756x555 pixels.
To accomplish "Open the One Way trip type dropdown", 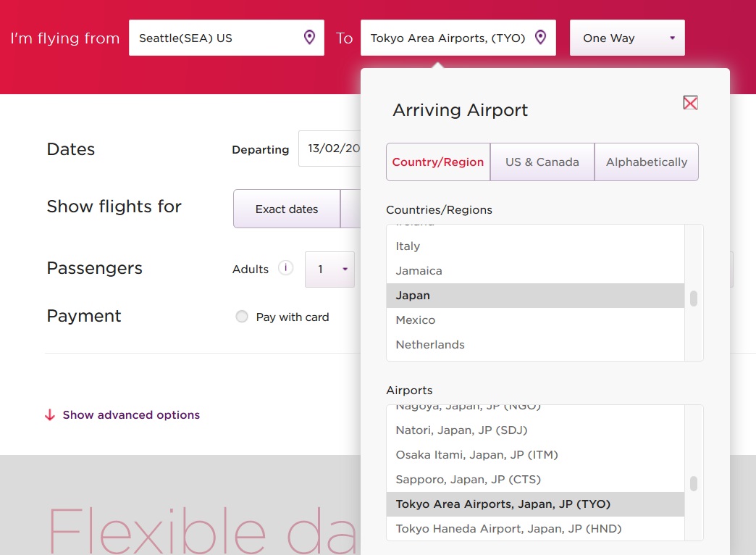I will (626, 38).
